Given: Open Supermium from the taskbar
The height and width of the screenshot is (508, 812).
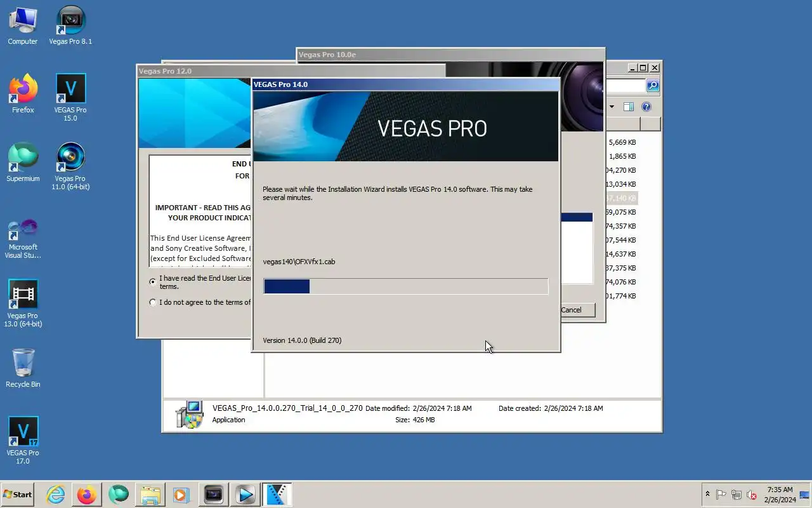Looking at the screenshot, I should coord(118,494).
